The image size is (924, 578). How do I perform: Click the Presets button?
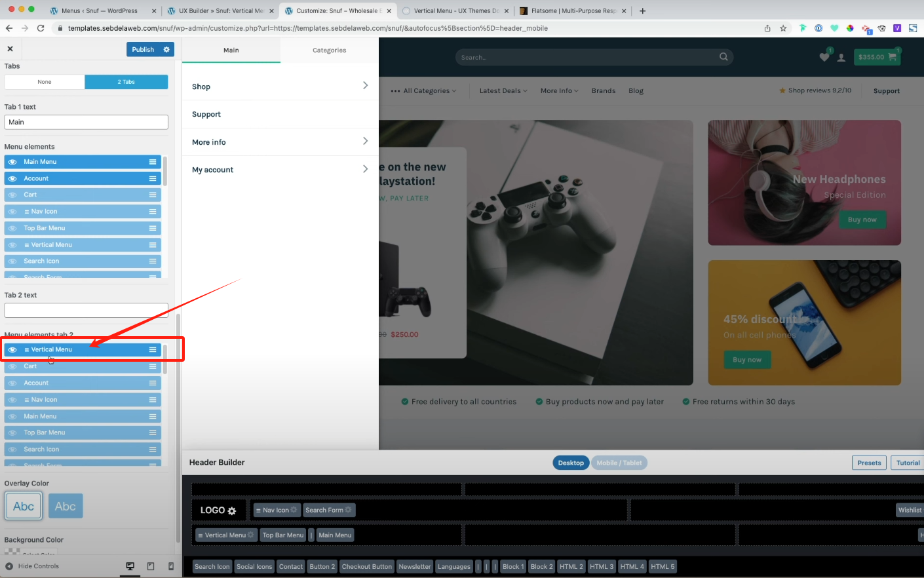tap(869, 463)
